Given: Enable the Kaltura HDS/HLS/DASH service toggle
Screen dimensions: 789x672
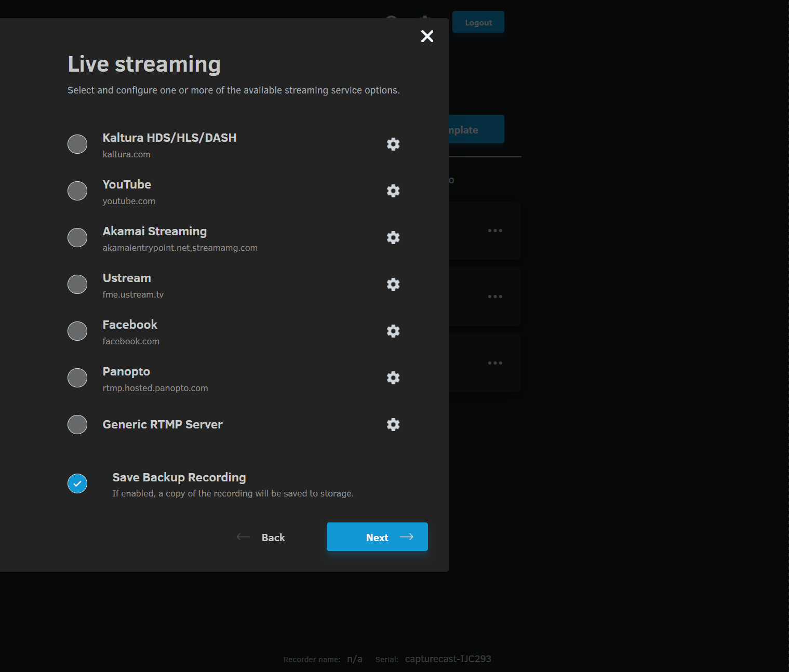Looking at the screenshot, I should [x=77, y=144].
